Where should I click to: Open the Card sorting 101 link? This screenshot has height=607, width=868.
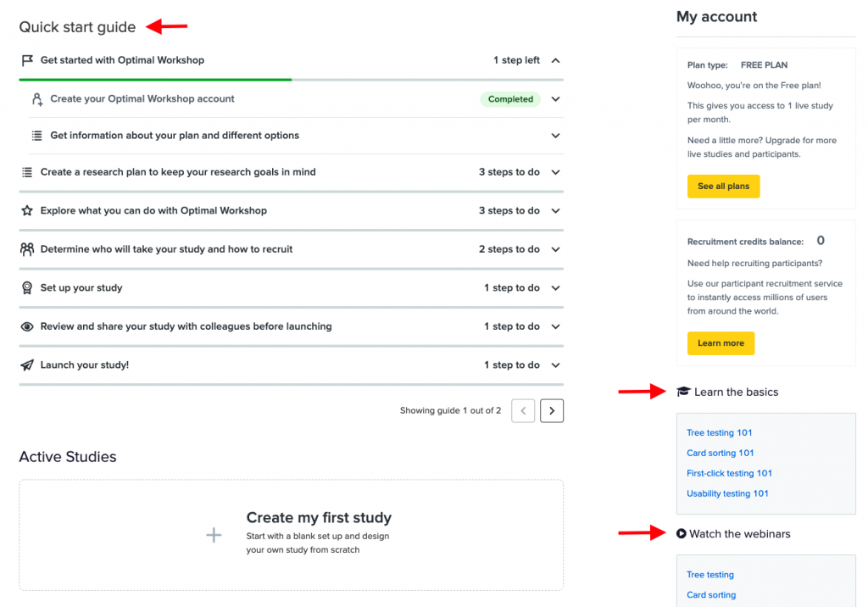point(721,453)
